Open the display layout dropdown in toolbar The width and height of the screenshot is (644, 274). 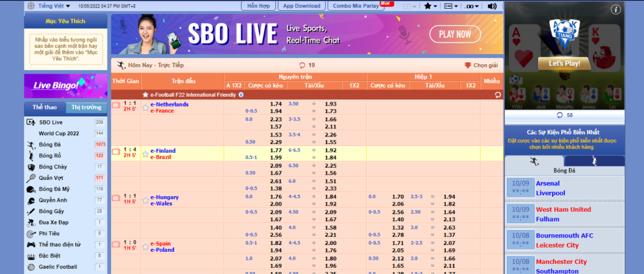tap(452, 6)
